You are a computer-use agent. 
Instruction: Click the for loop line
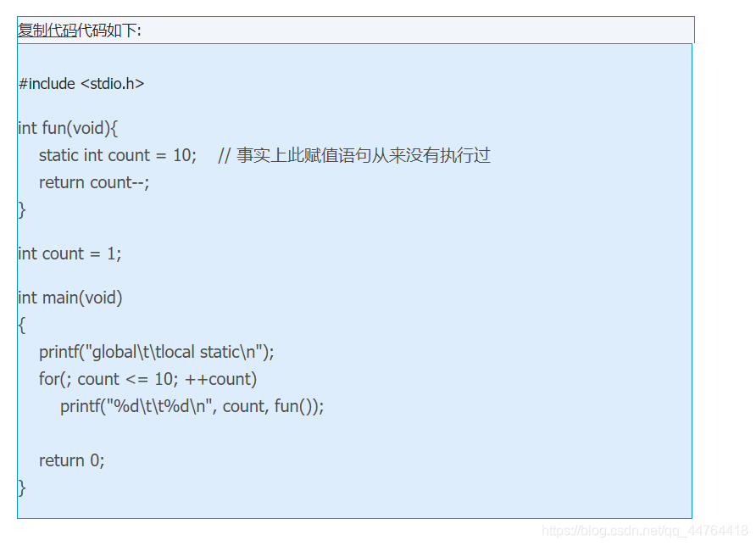[147, 379]
